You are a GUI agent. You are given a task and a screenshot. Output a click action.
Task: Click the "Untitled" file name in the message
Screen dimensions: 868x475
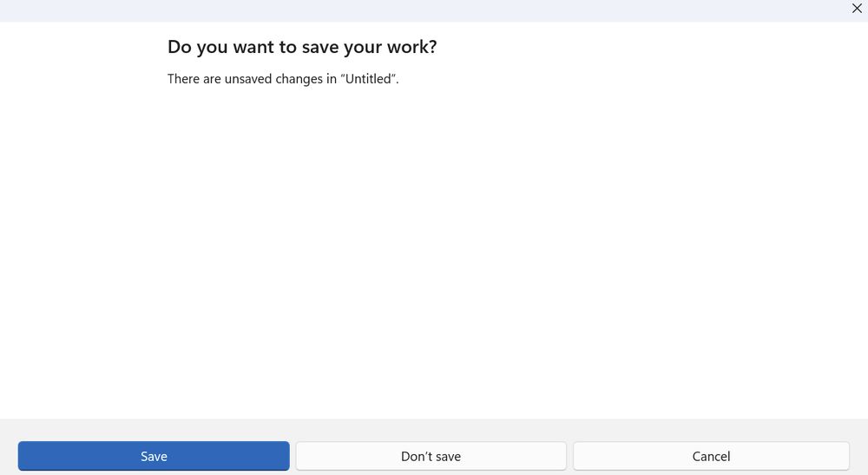pos(369,79)
